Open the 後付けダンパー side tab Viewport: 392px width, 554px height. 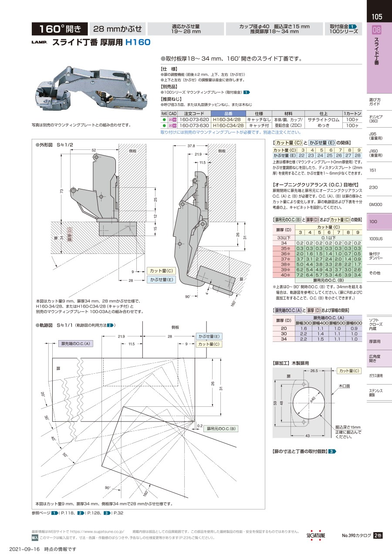click(x=375, y=256)
